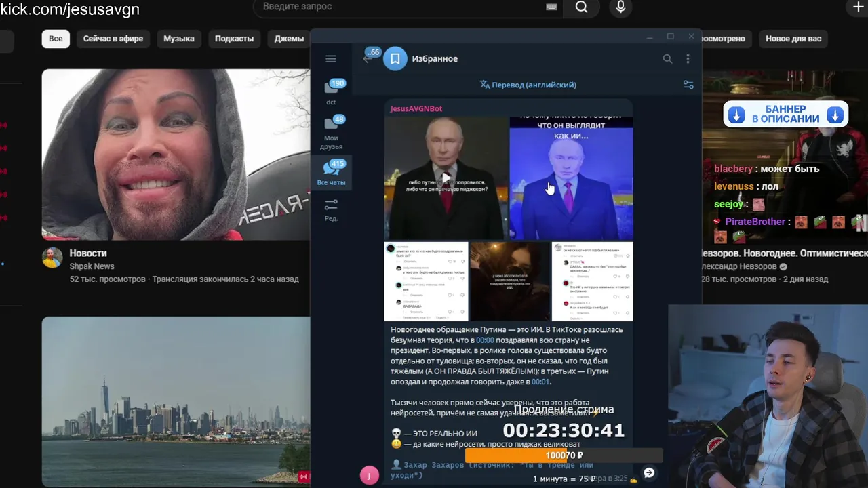This screenshot has height=488, width=868.
Task: Open the Ред. folder editor
Action: pyautogui.click(x=331, y=209)
